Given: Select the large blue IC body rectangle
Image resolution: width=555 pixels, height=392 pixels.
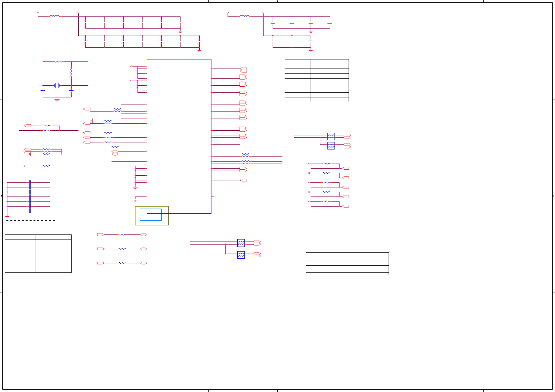Looking at the screenshot, I should (x=179, y=136).
